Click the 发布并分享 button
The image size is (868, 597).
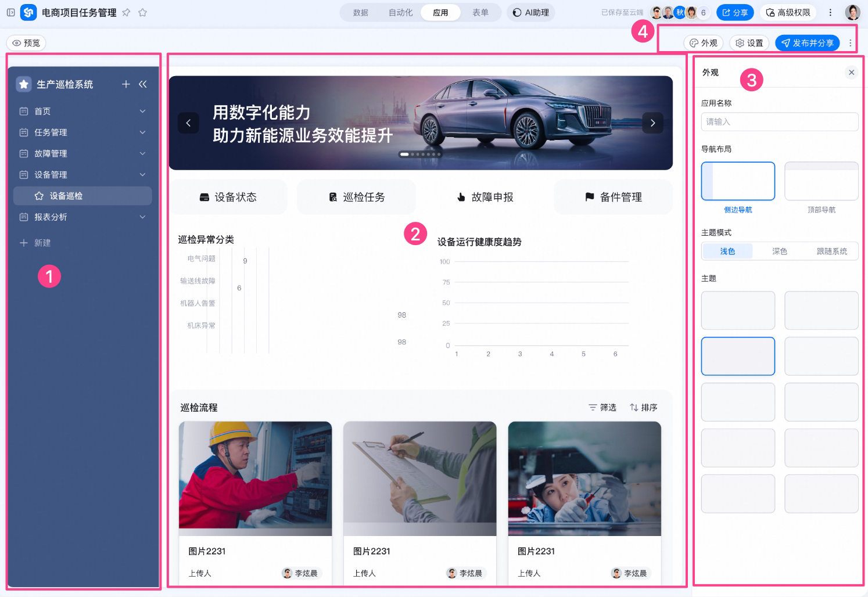point(807,43)
